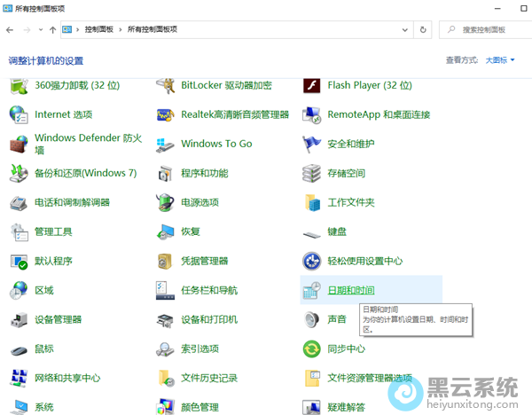This screenshot has height=415, width=532.
Task: Click the 电源选项 battery icon
Action: 166,202
